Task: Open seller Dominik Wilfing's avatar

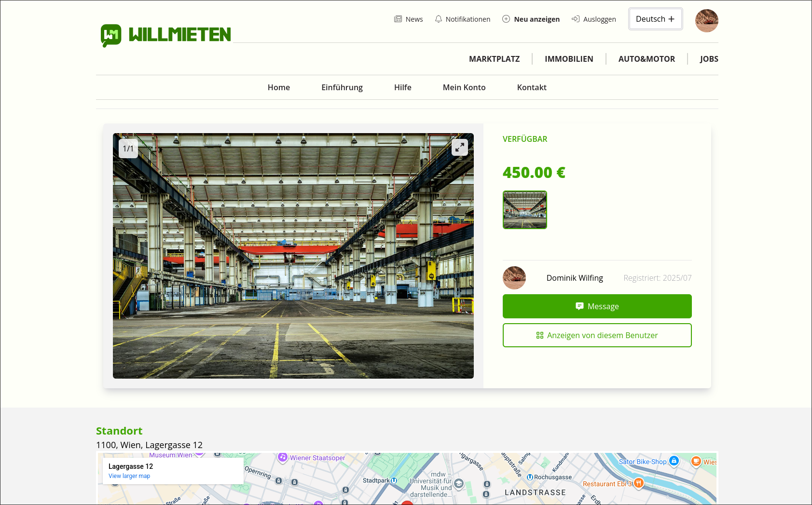Action: pyautogui.click(x=514, y=278)
